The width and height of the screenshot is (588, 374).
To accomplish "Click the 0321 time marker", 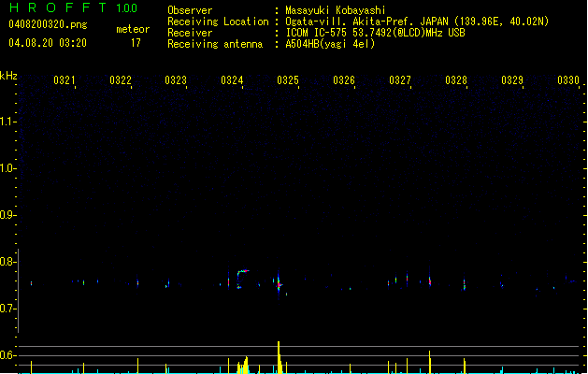I will coord(65,80).
